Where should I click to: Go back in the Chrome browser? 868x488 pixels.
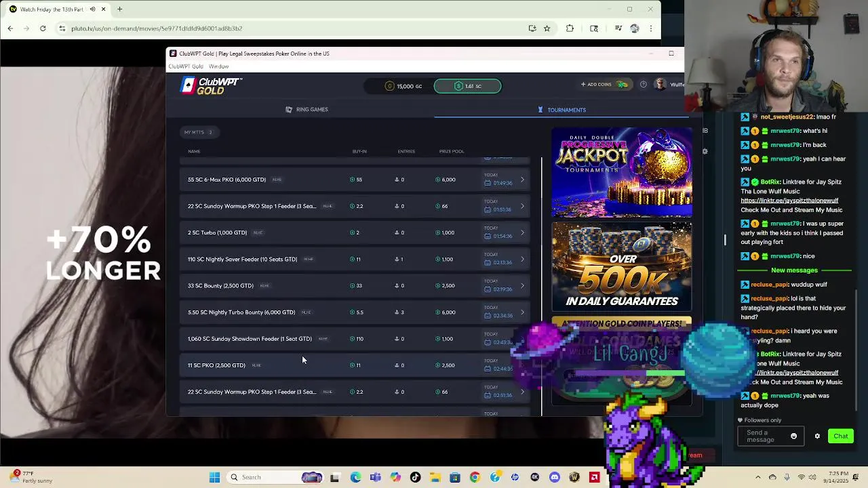tap(10, 28)
